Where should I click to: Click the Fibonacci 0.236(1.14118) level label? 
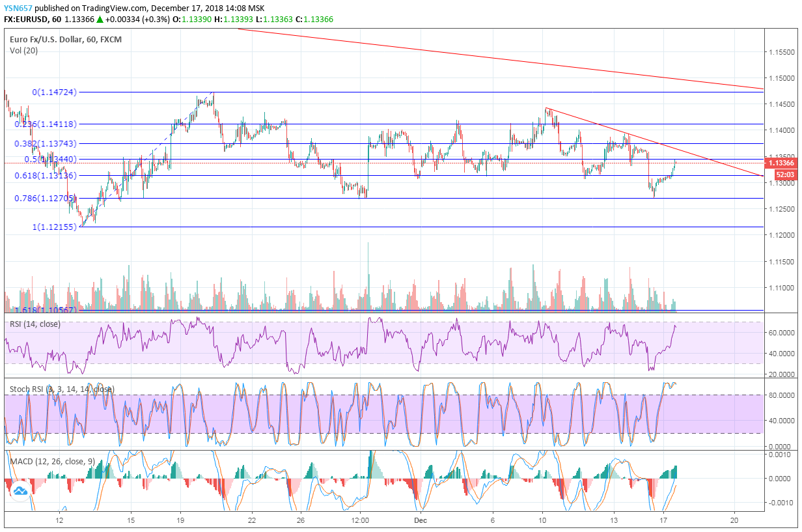47,124
